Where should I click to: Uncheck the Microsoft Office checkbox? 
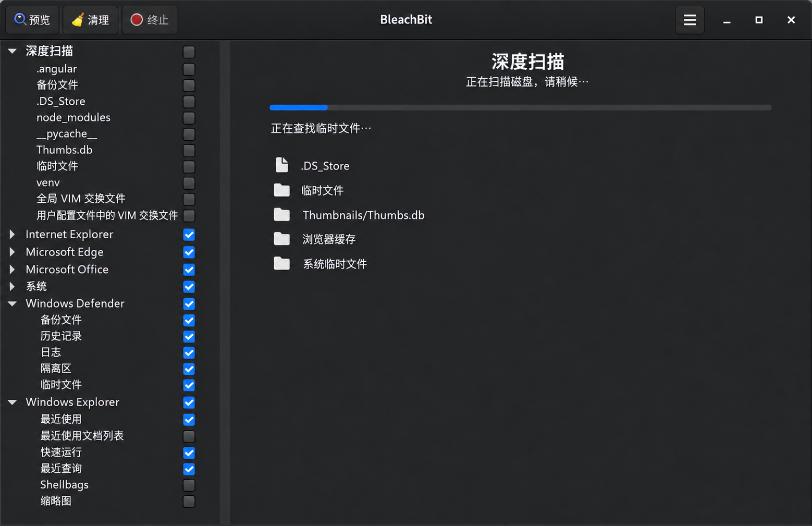tap(189, 270)
